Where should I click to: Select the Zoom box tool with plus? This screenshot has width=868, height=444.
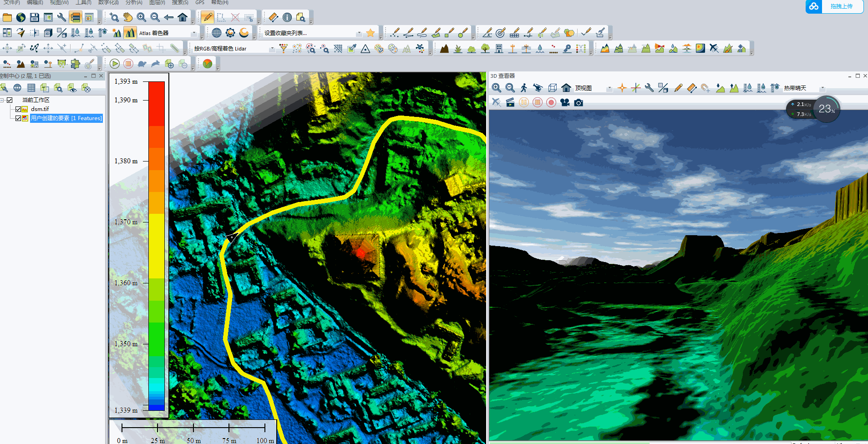click(114, 17)
